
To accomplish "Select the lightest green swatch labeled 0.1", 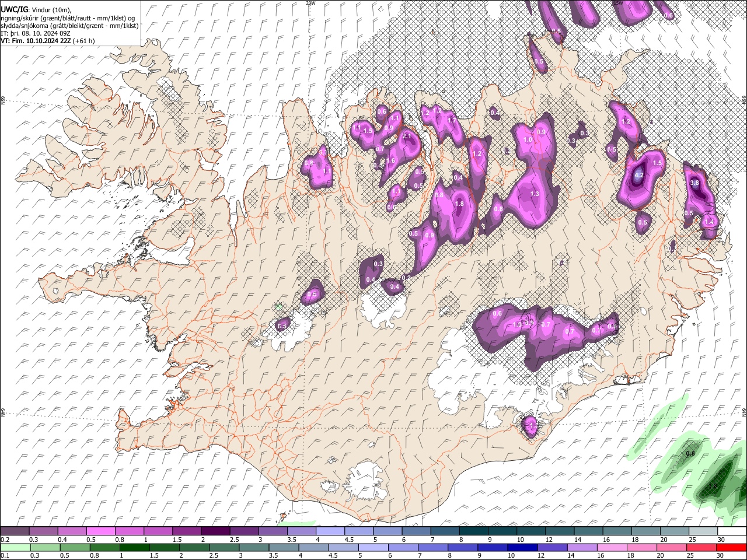I will (x=15, y=547).
